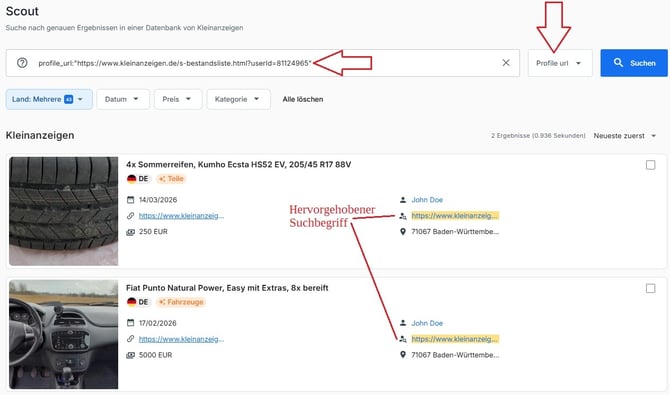670x395 pixels.
Task: Click the calendar icon next to 17/02/2026
Action: [x=130, y=323]
